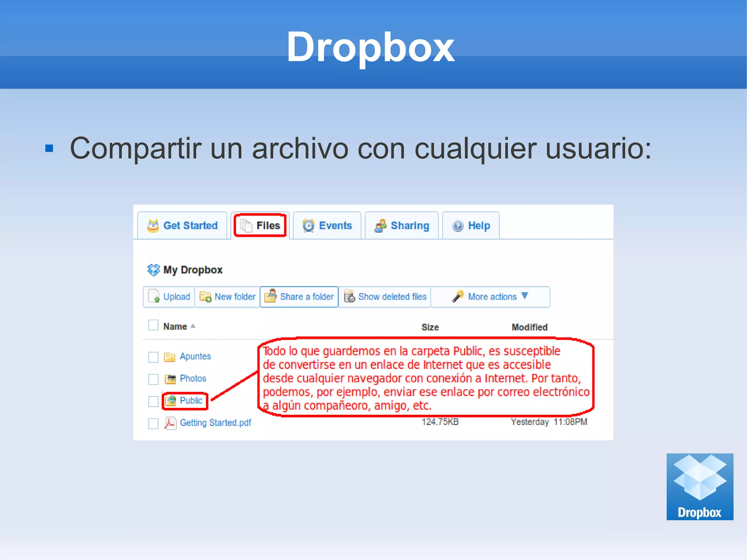
Task: Click the Files pages icon
Action: [246, 226]
